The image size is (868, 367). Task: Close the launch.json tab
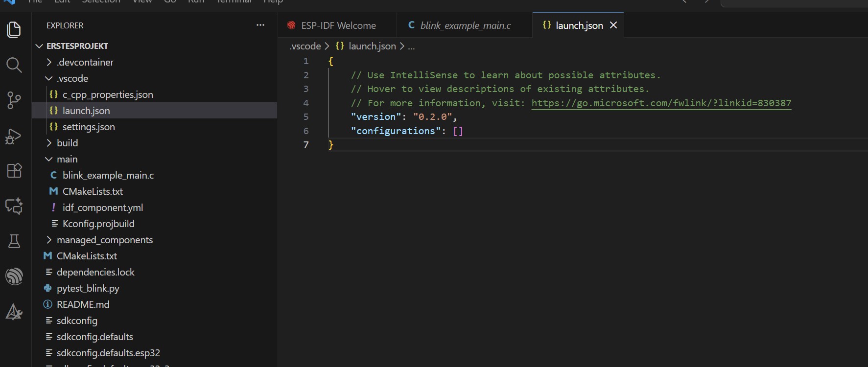613,25
